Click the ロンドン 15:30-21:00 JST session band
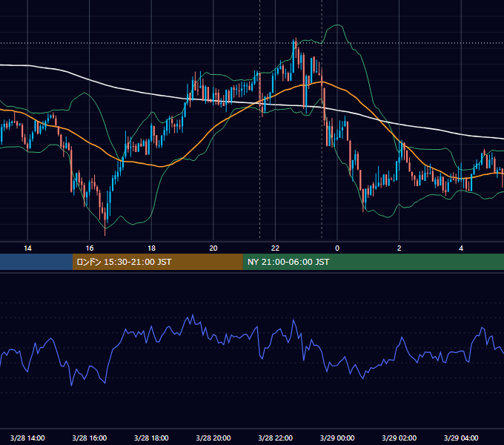504x445 pixels. tap(157, 262)
